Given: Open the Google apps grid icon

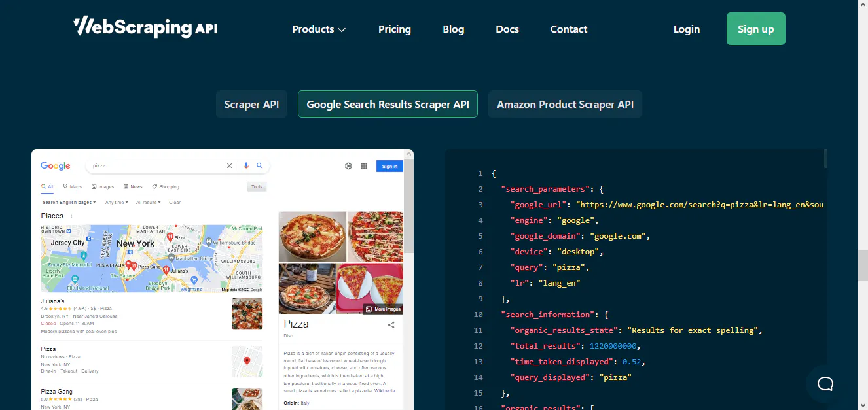Looking at the screenshot, I should pyautogui.click(x=364, y=166).
